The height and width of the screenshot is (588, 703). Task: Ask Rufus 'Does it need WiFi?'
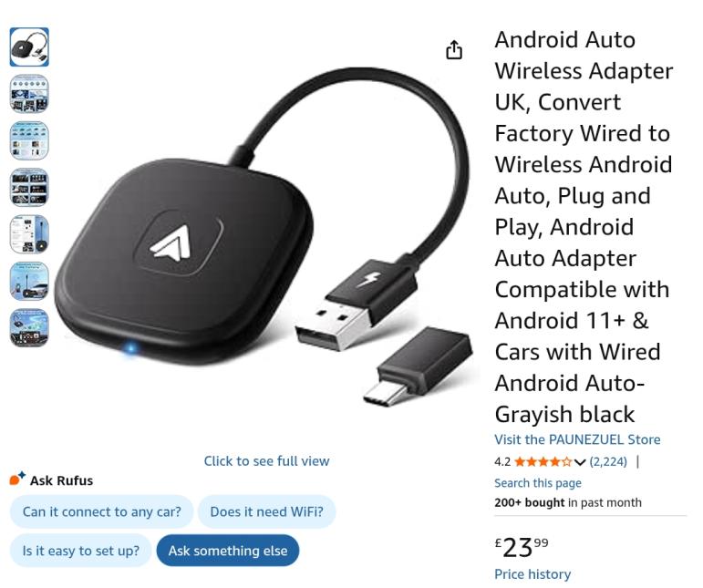point(267,511)
